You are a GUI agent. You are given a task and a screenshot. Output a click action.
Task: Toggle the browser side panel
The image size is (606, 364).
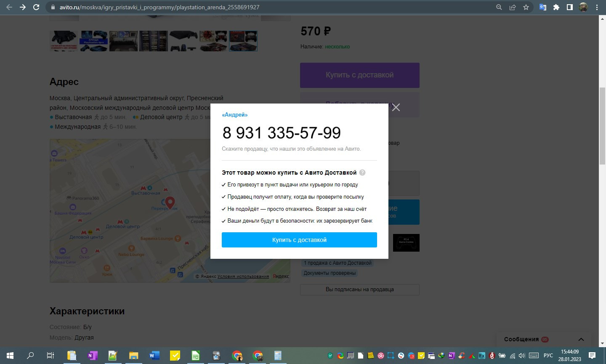pos(570,7)
